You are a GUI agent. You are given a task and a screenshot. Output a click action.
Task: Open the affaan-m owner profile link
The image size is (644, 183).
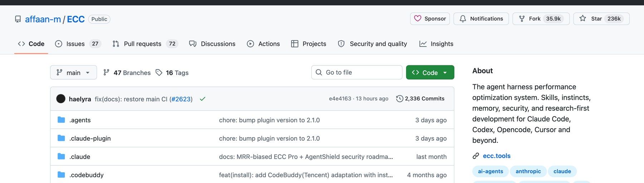click(43, 19)
